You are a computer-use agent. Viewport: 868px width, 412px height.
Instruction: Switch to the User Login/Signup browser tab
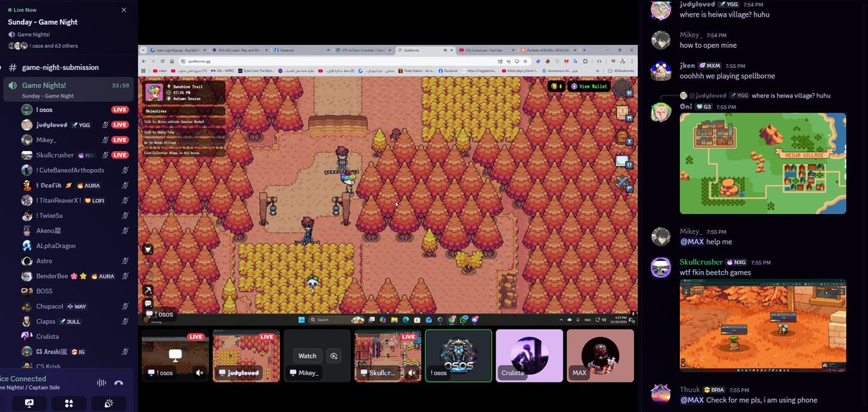[179, 51]
